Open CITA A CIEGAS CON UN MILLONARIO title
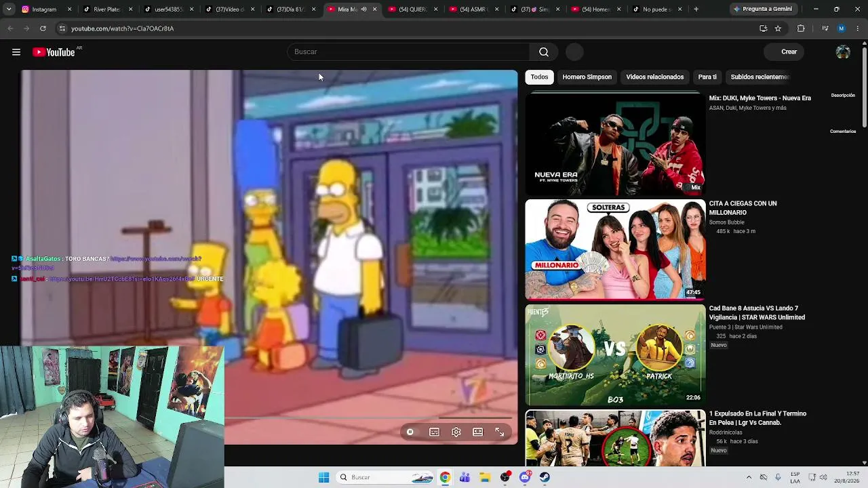 tap(743, 208)
